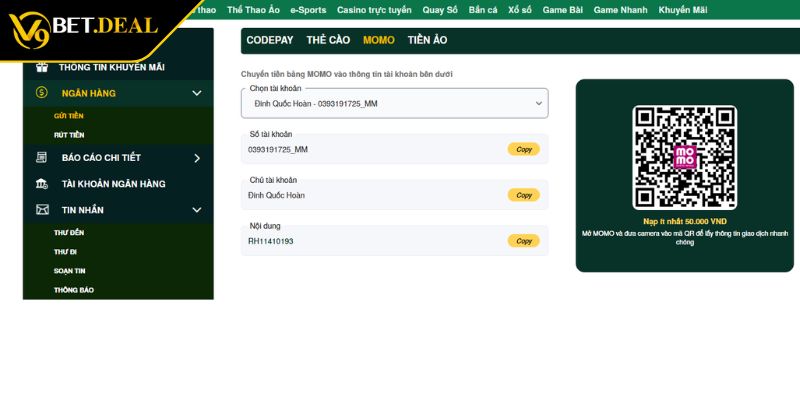Click the MoMo QR code image
800x400 pixels.
[x=684, y=157]
